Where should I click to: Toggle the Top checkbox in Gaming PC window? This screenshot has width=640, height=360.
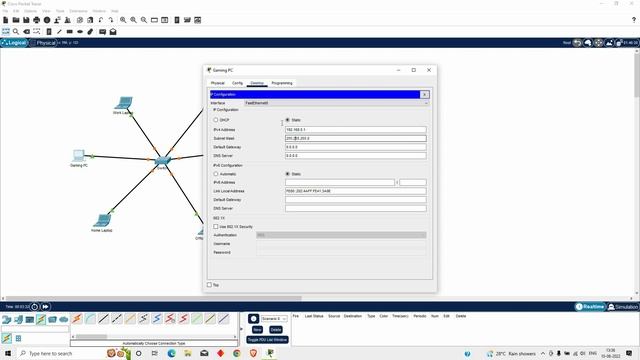[x=209, y=285]
